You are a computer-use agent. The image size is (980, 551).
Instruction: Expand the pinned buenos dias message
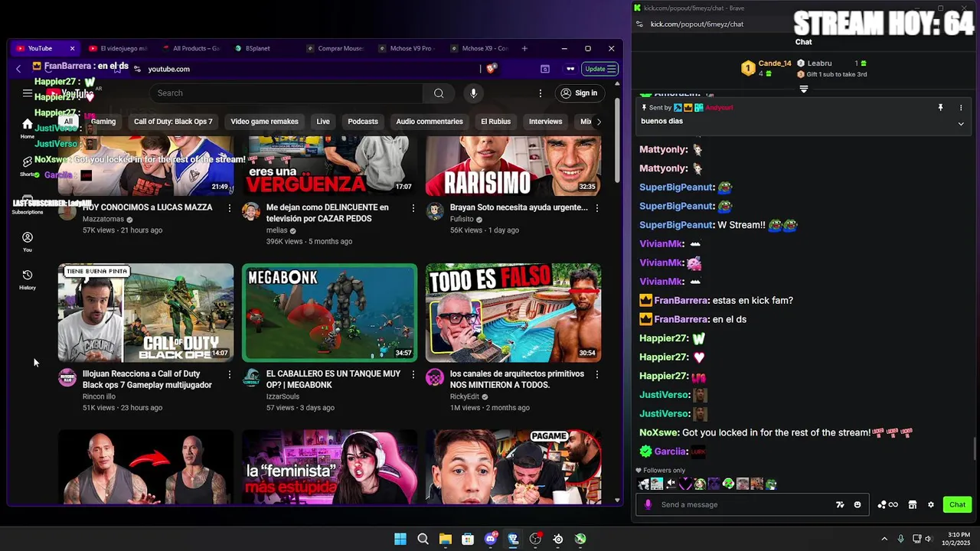pos(961,124)
